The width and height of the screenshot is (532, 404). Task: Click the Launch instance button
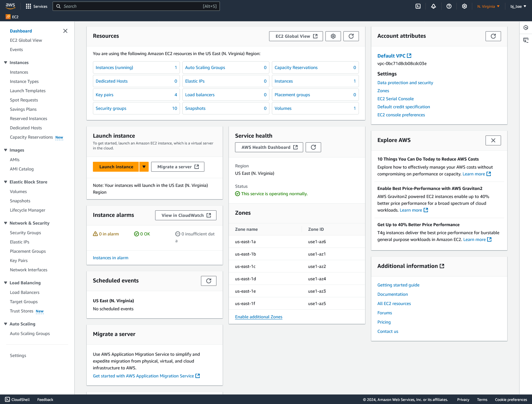click(116, 166)
